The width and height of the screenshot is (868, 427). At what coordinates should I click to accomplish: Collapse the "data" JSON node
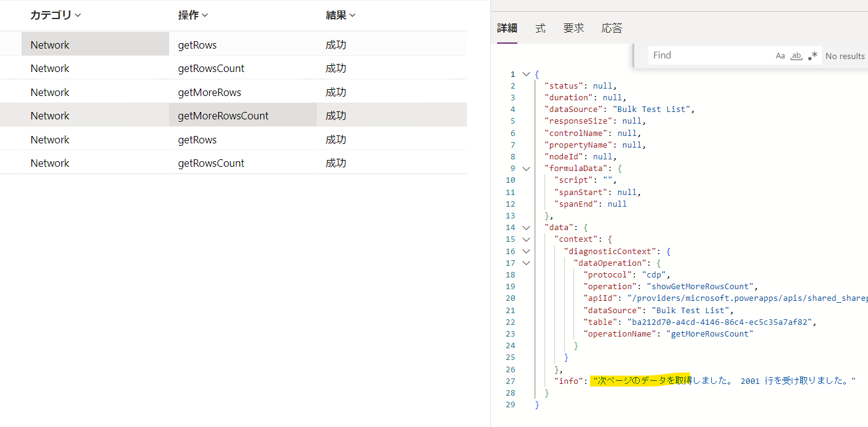[x=526, y=228]
